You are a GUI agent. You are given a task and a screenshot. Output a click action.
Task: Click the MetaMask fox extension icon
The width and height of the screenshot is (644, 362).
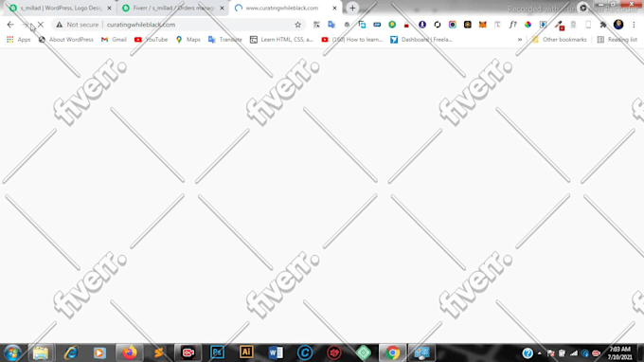click(483, 25)
